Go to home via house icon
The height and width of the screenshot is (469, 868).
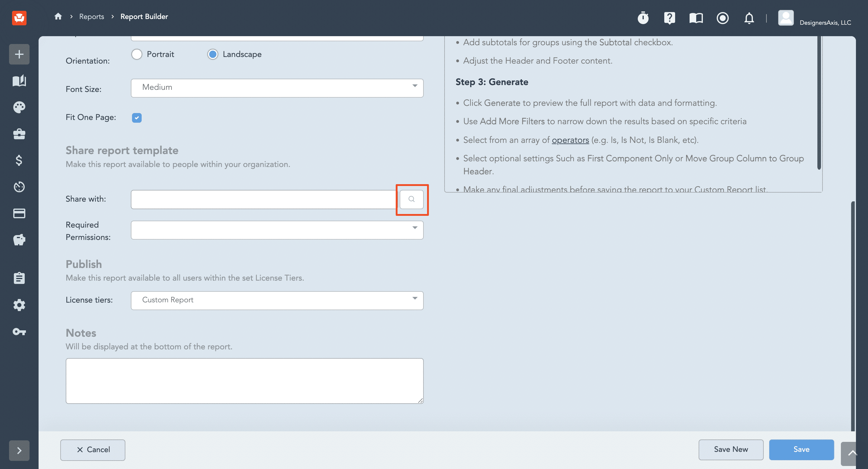58,16
